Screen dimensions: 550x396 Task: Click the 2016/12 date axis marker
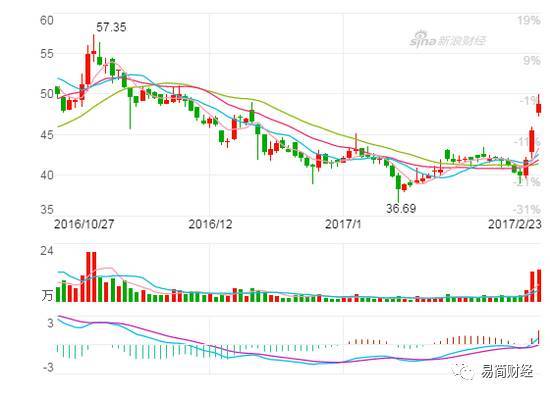click(210, 224)
